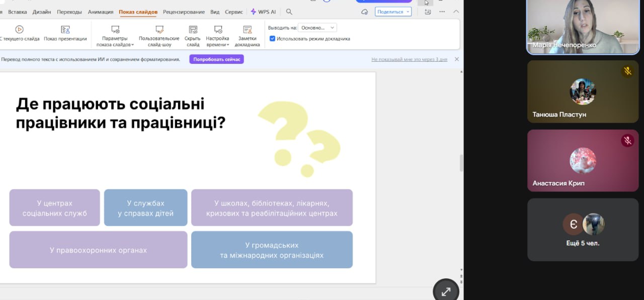Click the cloud sync icon

point(365,12)
